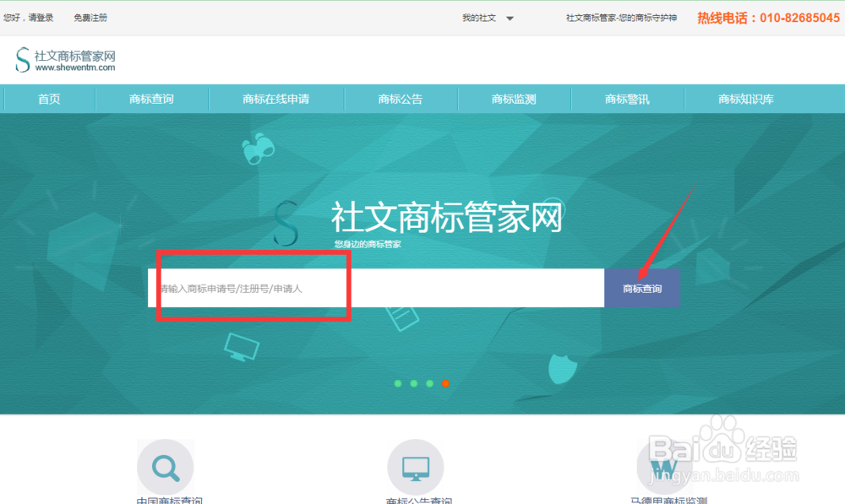Select the second green carousel dot
This screenshot has width=845, height=504.
click(x=414, y=383)
